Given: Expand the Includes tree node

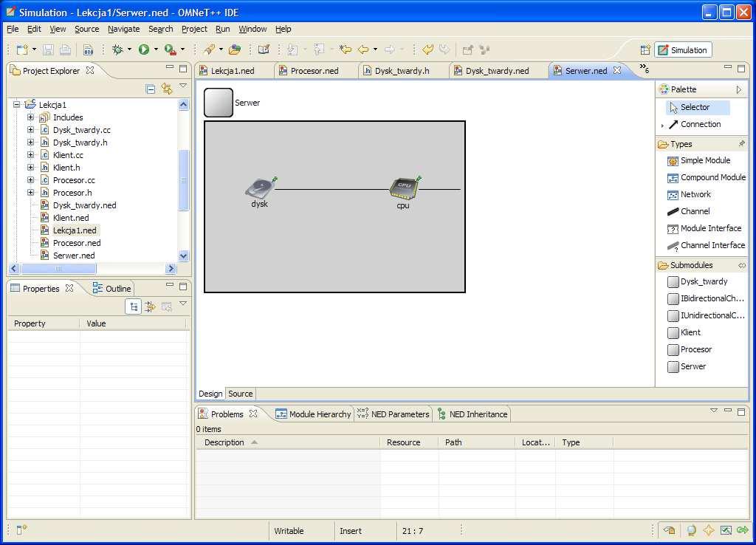Looking at the screenshot, I should click(x=30, y=117).
